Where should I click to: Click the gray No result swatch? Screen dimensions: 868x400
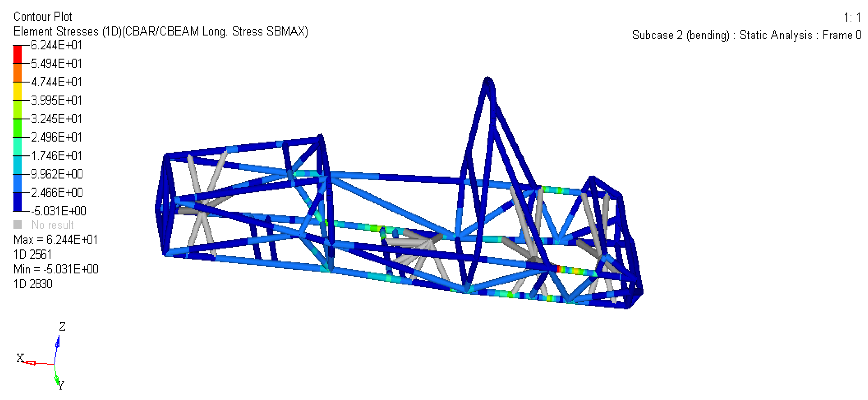17,225
